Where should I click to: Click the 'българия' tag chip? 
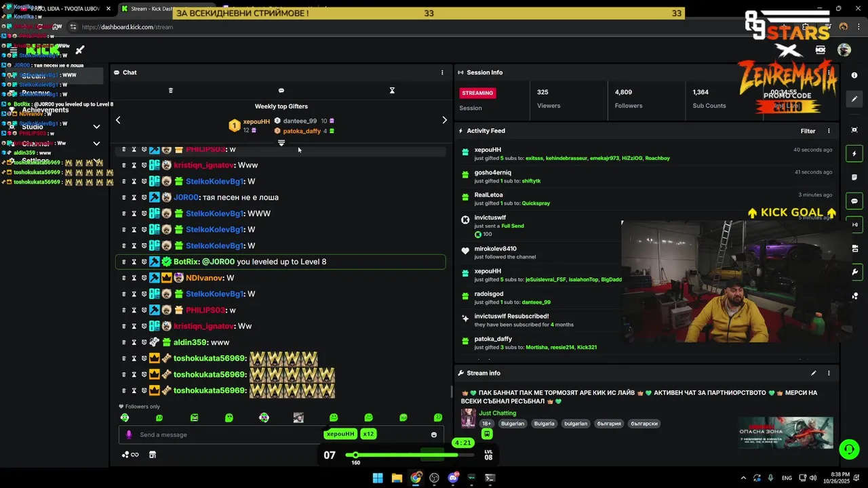[x=609, y=424]
